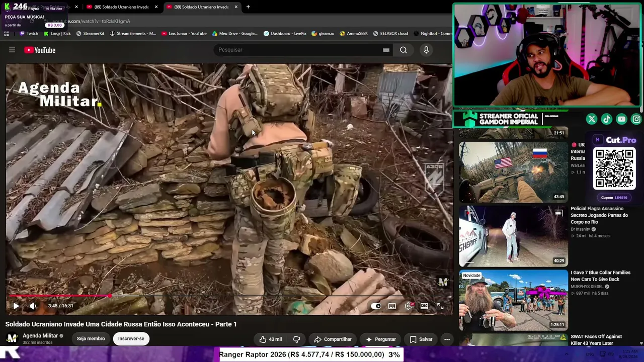
Task: Click the '382 mil inscritos' subscriber count
Action: pos(38,343)
